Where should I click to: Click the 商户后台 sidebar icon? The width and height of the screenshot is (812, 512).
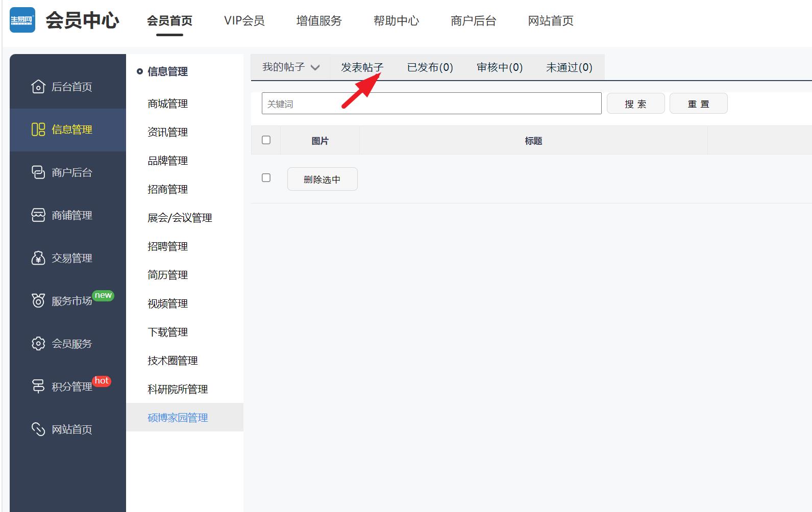coord(38,172)
